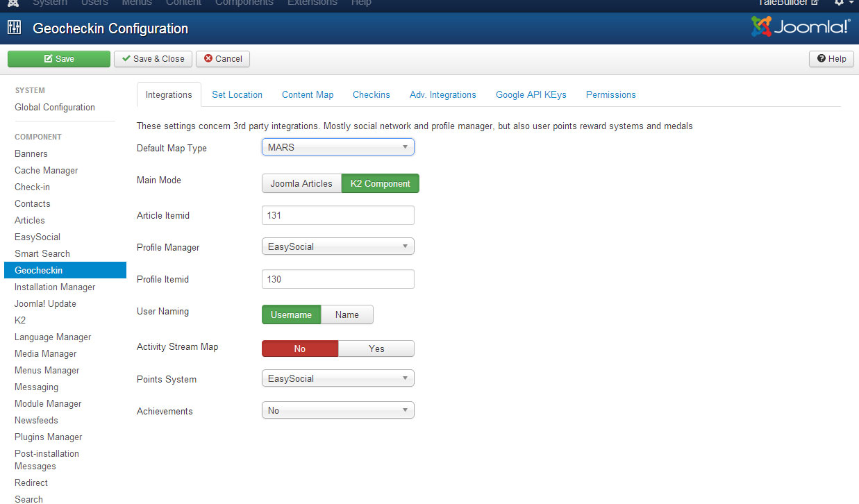Screen dimensions: 859x504
Task: Open Language Manager in sidebar
Action: click(x=53, y=337)
